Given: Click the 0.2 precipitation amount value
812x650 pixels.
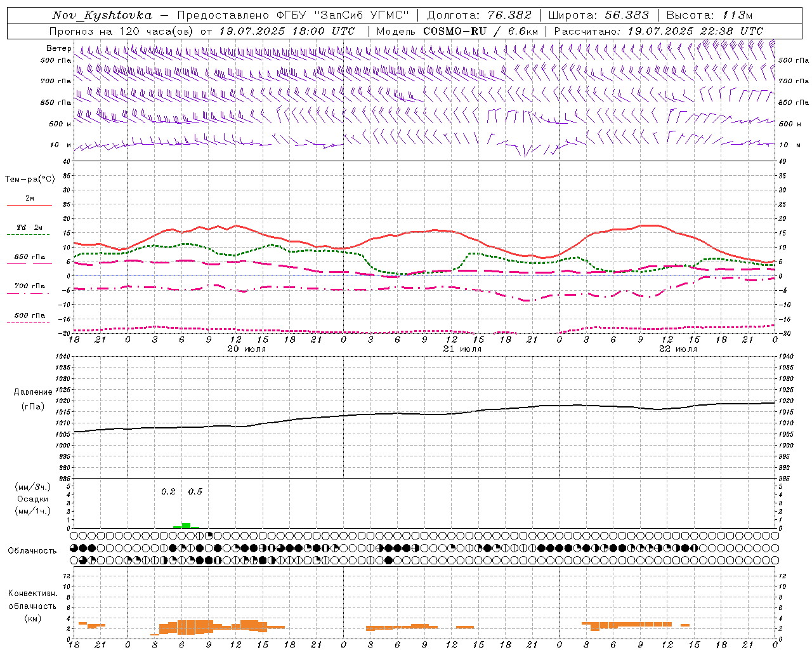Looking at the screenshot, I should pyautogui.click(x=168, y=492).
